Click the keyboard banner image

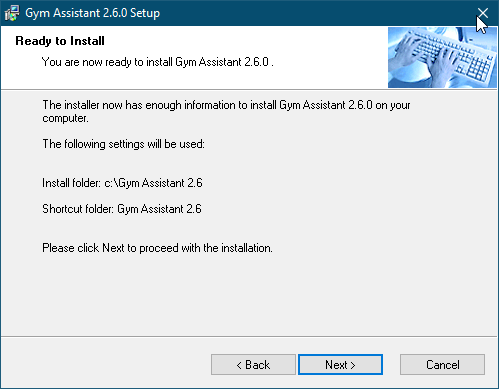[x=442, y=57]
